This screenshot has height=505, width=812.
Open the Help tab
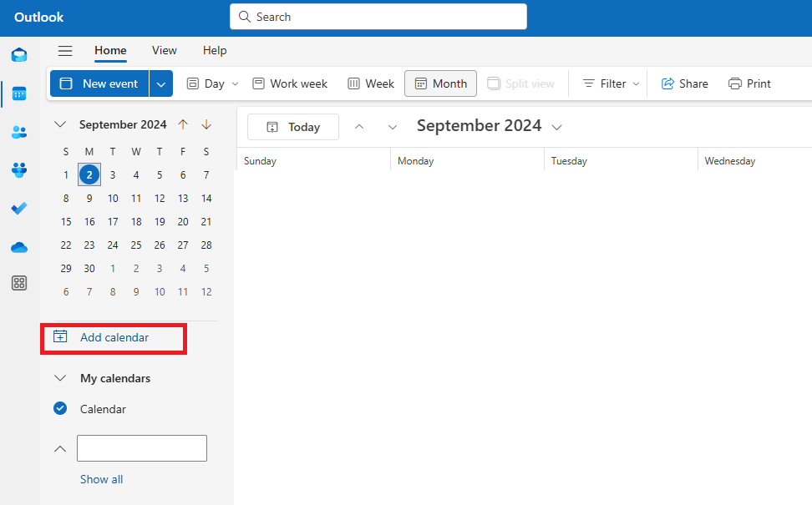215,50
